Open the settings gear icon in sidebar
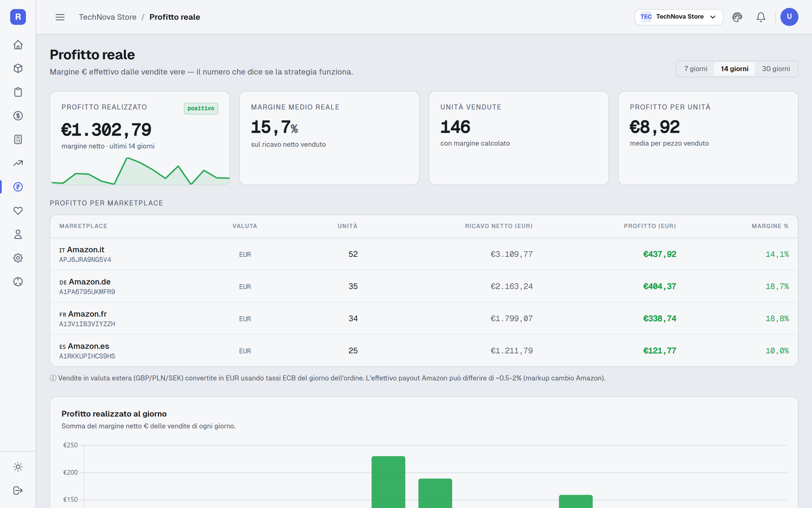This screenshot has height=508, width=812. click(18, 258)
